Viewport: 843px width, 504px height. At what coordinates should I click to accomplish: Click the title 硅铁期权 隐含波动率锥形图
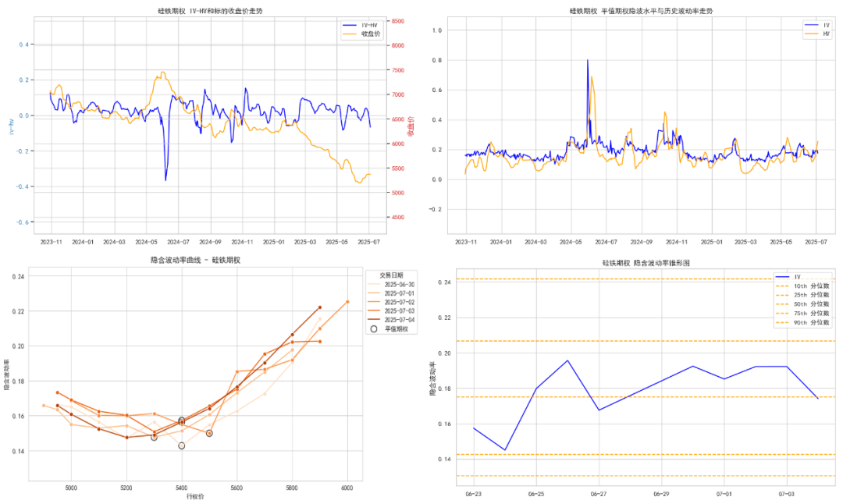[x=646, y=263]
